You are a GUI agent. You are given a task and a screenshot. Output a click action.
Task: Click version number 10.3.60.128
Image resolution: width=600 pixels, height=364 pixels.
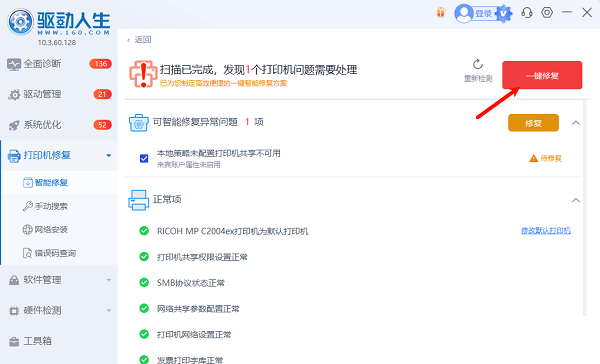(57, 43)
